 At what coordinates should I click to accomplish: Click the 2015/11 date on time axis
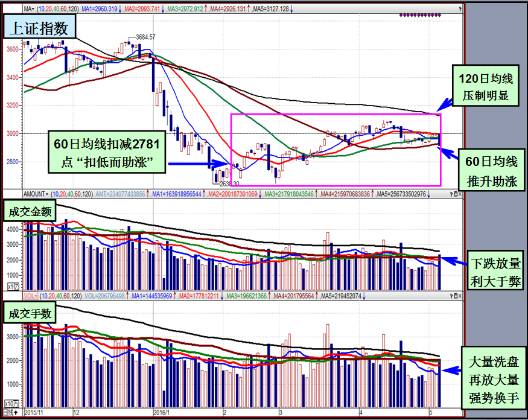click(34, 413)
